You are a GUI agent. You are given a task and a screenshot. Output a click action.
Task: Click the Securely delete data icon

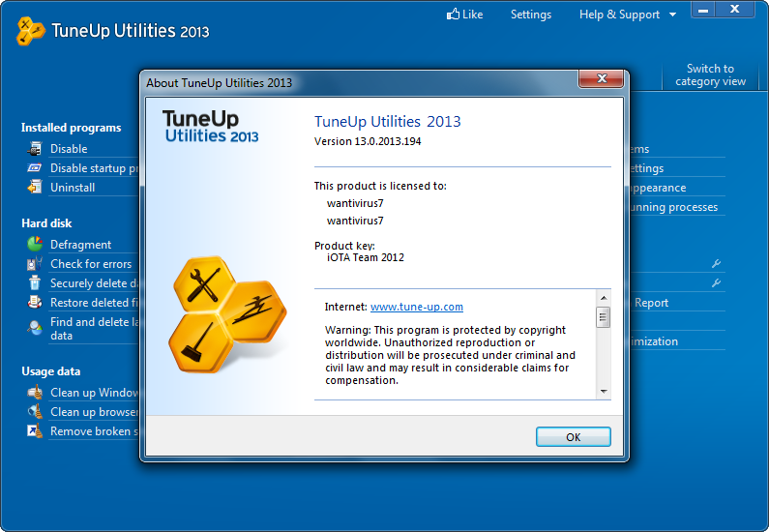pos(34,282)
